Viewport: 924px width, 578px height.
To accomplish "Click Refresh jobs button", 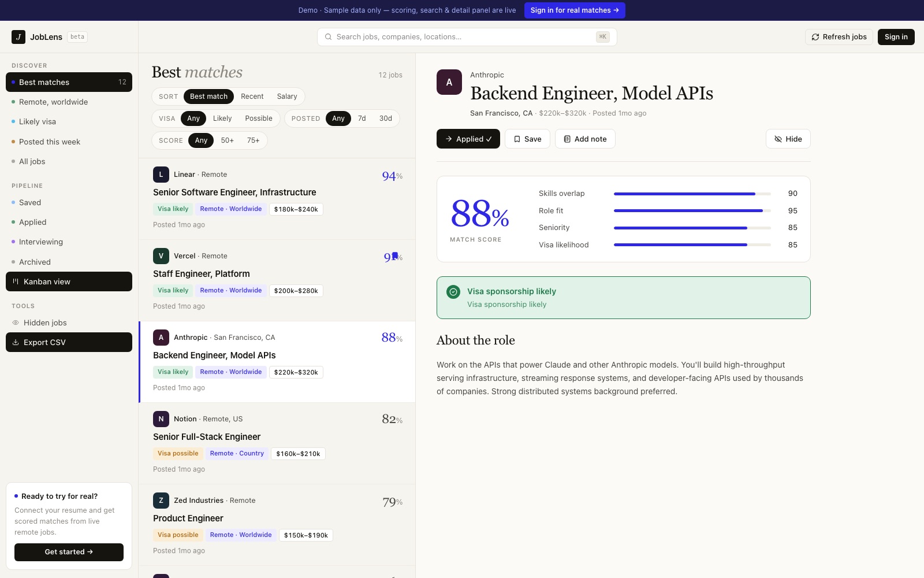I will tap(839, 37).
